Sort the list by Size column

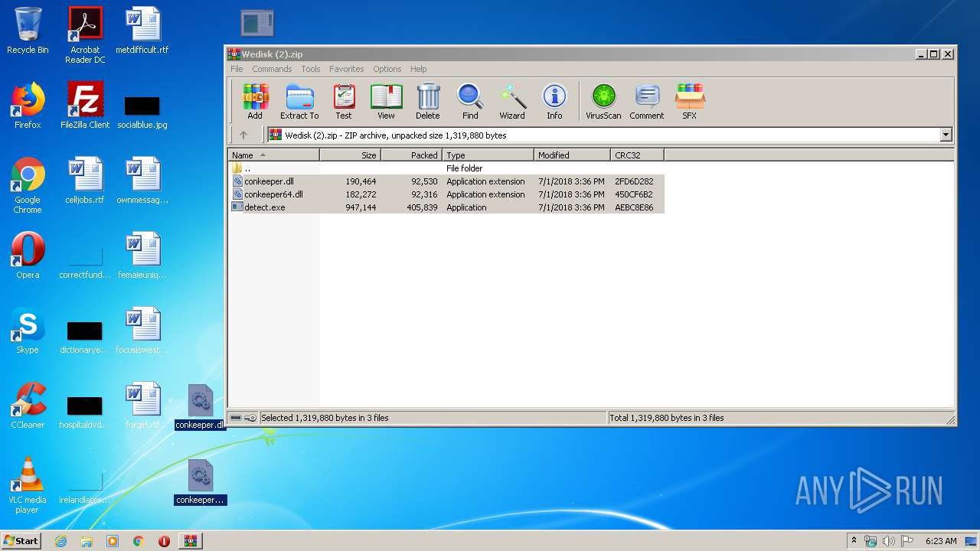point(350,155)
